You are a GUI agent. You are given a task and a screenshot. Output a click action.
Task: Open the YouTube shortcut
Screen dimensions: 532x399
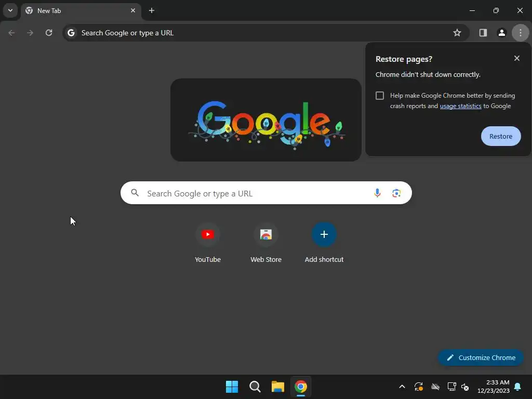click(x=208, y=243)
